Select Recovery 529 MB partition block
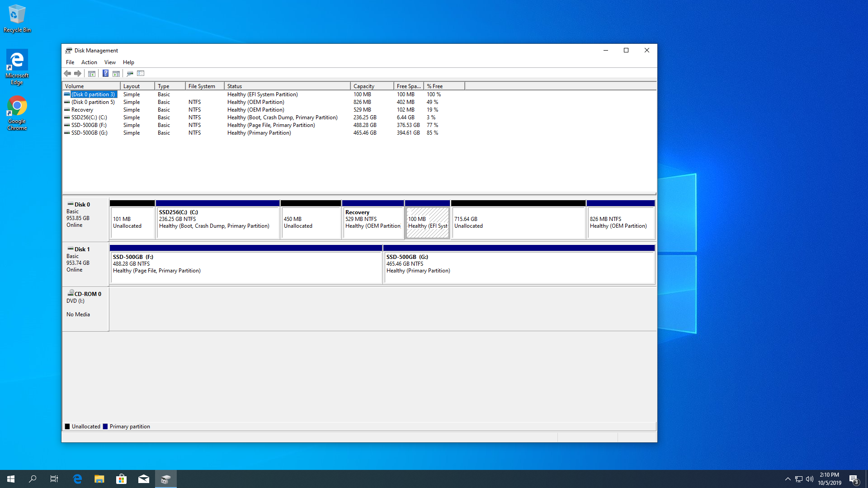Viewport: 868px width, 488px height. [x=373, y=220]
